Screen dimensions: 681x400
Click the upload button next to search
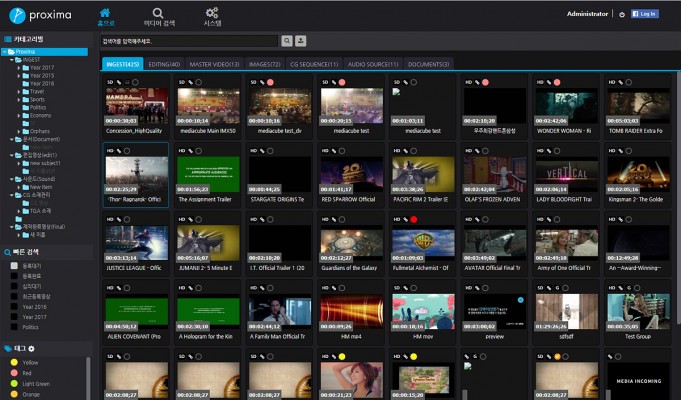click(x=300, y=41)
